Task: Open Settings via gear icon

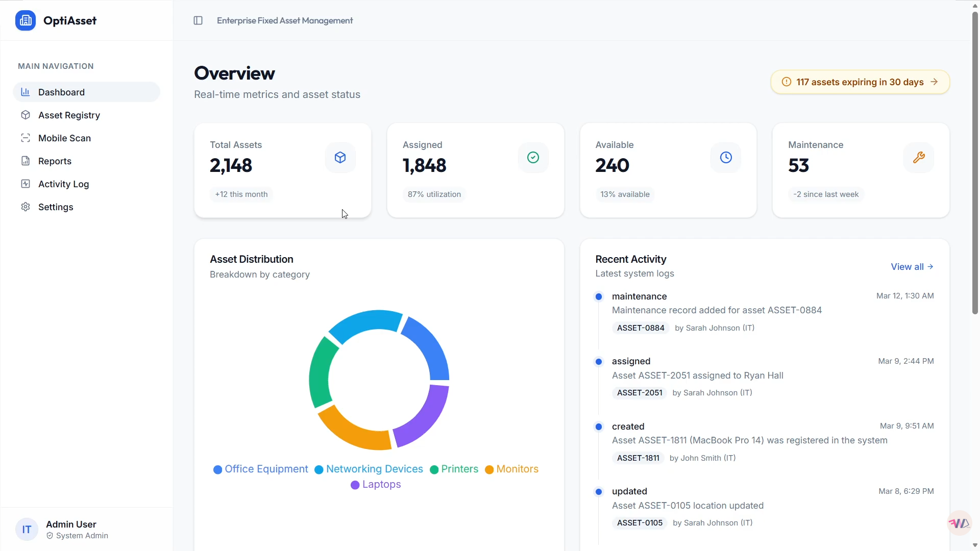Action: [26, 207]
